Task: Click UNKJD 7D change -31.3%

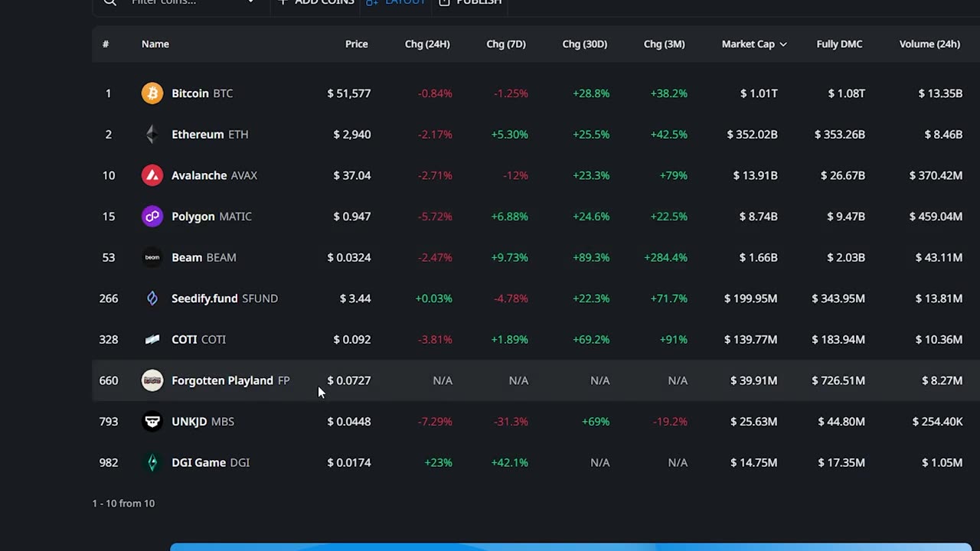Action: click(x=511, y=422)
